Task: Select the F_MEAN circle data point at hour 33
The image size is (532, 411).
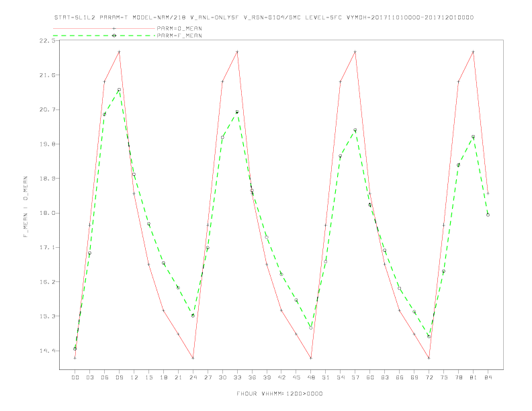Action: 237,112
